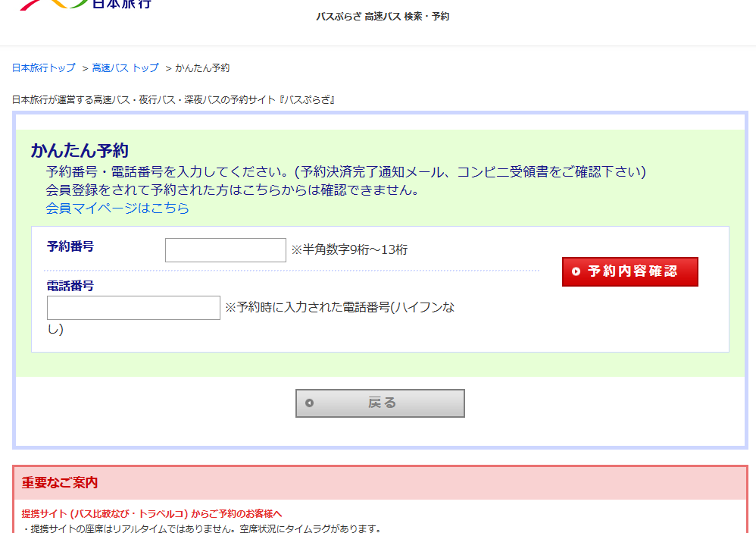
Task: Click the 日本旅行が運営する高速バス description line
Action: click(x=173, y=100)
